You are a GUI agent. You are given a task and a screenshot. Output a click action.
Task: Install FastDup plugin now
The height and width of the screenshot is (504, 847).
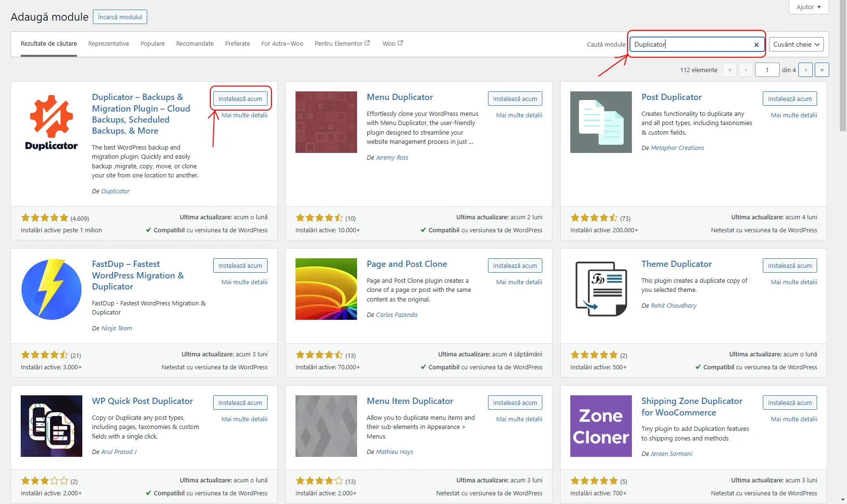(x=240, y=265)
